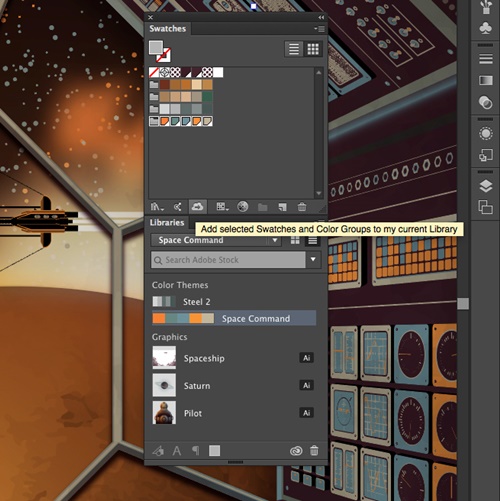Select the white swatch in top row
500x501 pixels.
(218, 72)
